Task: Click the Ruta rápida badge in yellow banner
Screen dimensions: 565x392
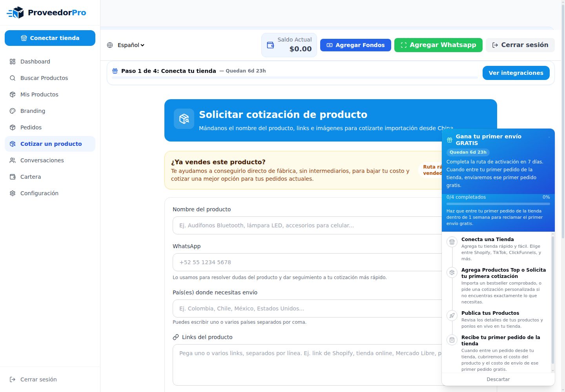Action: tap(431, 170)
